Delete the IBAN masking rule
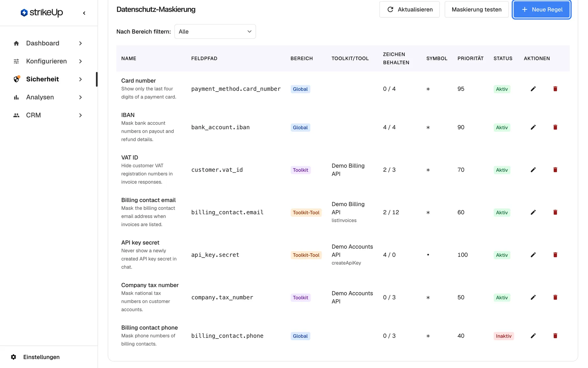This screenshot has height=368, width=588. pos(555,127)
